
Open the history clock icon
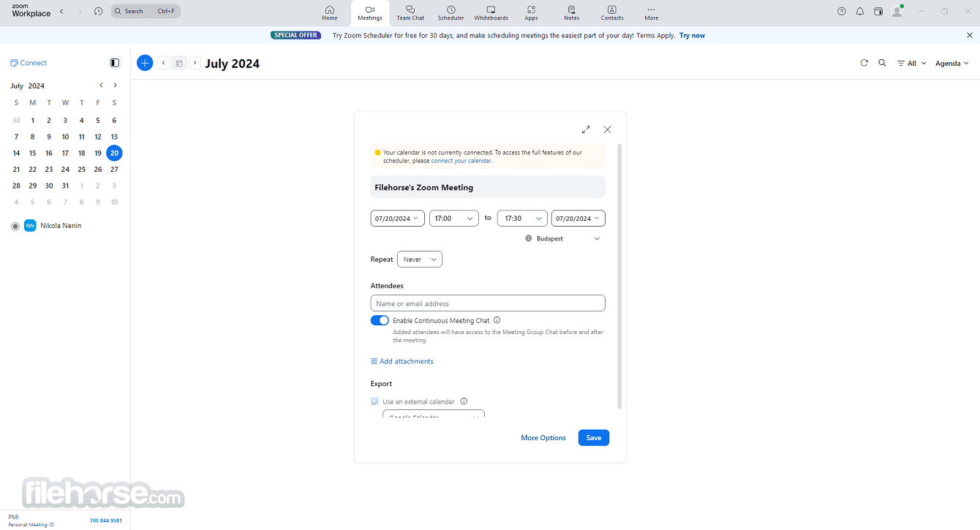pyautogui.click(x=99, y=11)
